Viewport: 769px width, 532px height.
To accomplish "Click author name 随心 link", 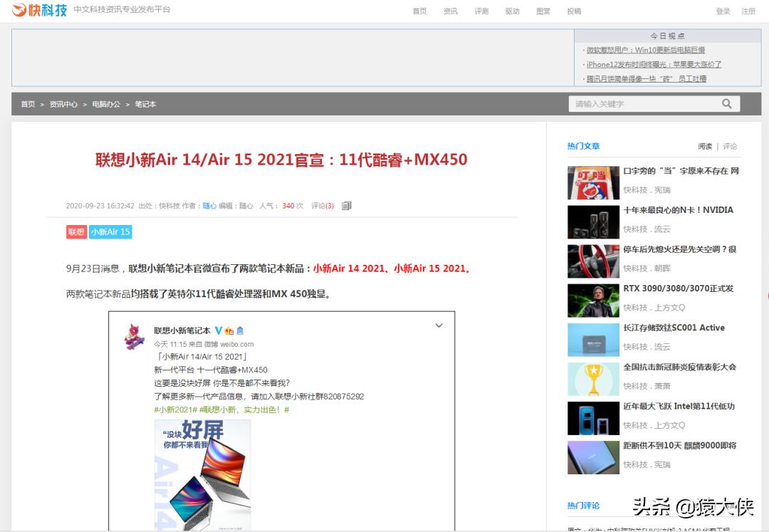I will [209, 206].
